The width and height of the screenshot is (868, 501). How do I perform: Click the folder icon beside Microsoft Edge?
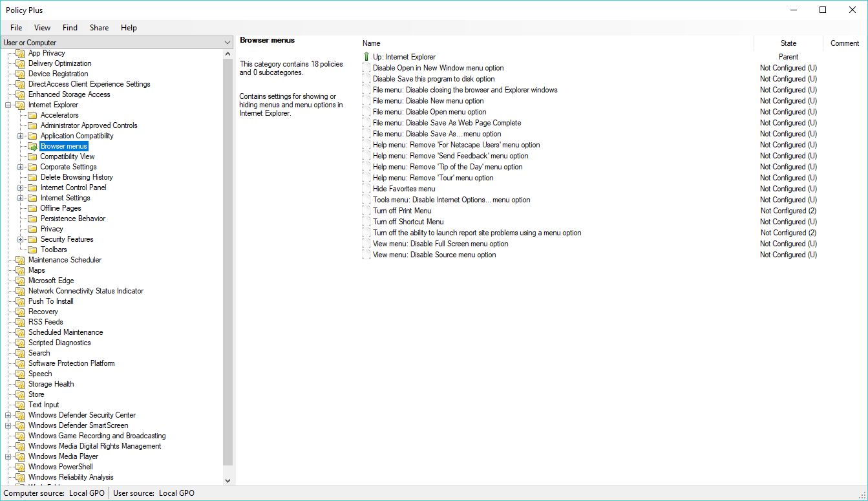(20, 281)
